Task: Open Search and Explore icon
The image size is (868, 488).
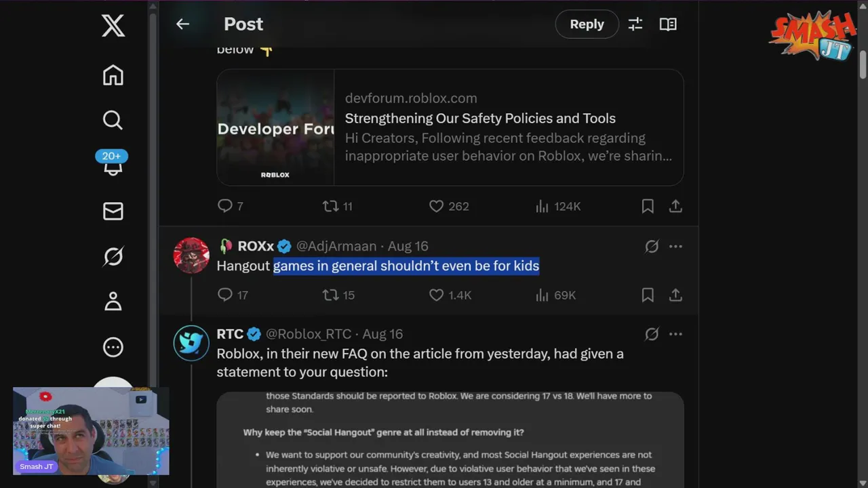Action: (x=113, y=120)
